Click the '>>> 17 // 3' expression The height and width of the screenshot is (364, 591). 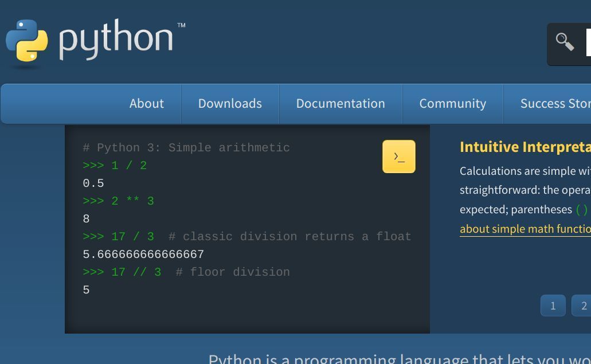(x=122, y=272)
